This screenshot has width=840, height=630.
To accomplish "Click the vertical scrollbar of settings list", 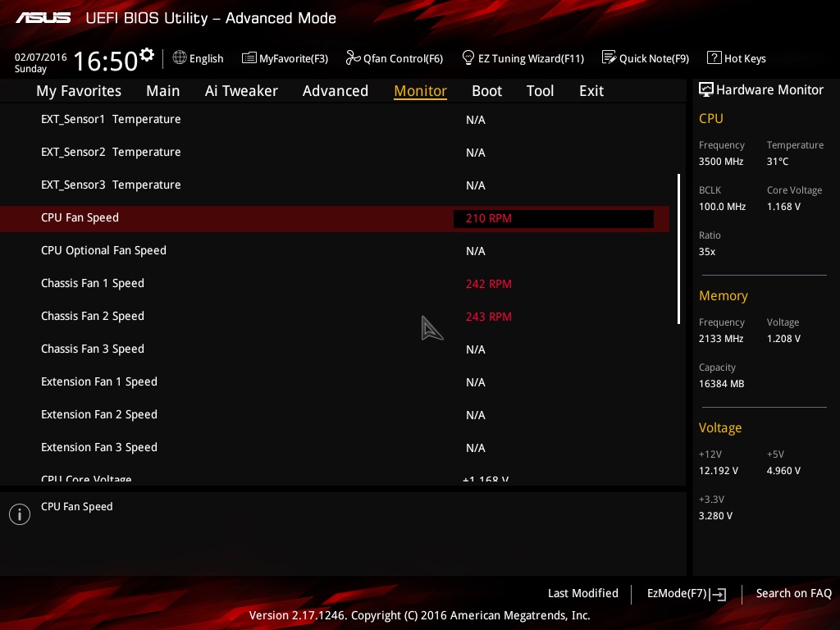I will 678,249.
